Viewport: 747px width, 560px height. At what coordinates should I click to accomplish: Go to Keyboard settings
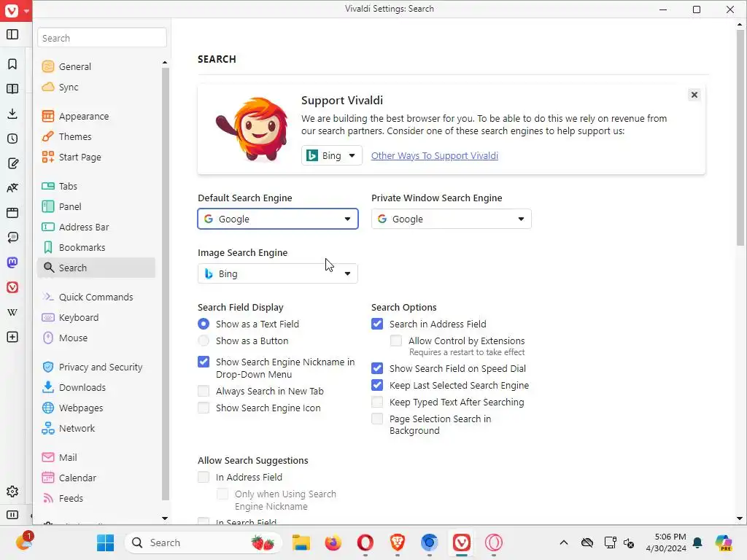point(79,318)
